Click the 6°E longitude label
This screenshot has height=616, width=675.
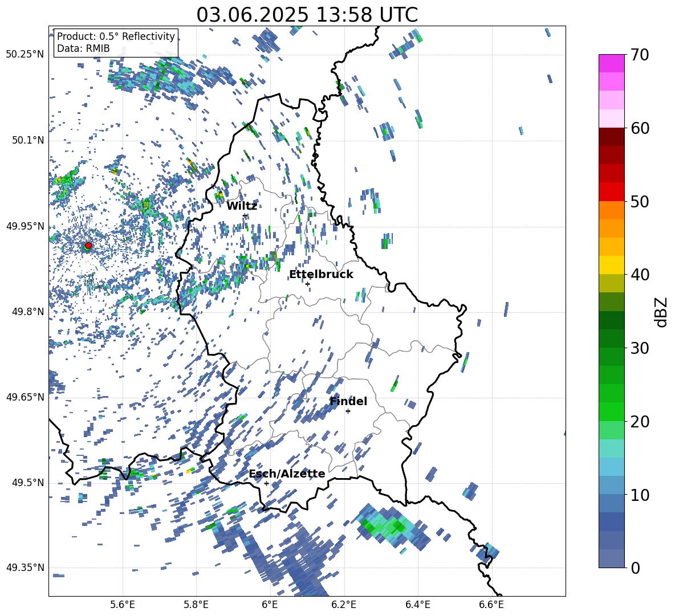pos(270,605)
